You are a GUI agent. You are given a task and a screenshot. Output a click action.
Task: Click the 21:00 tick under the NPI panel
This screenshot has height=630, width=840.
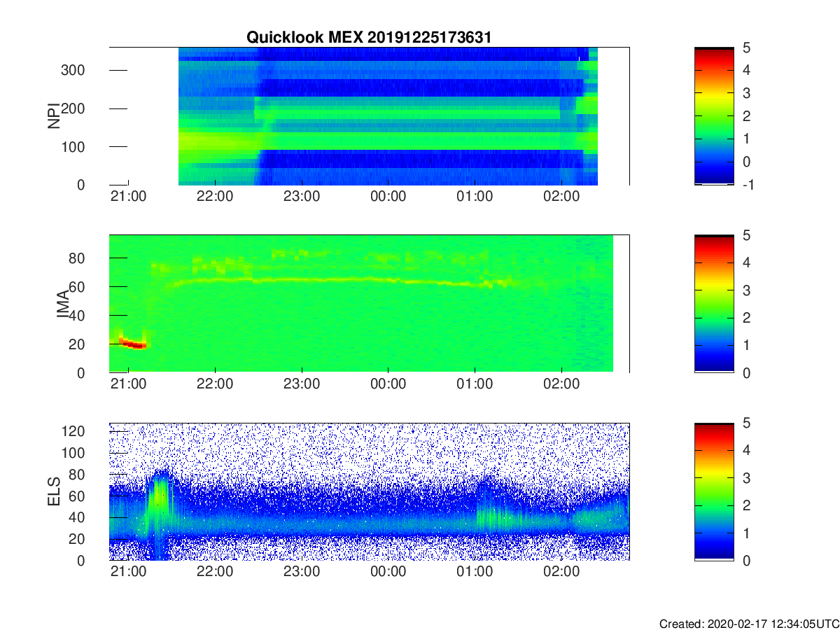click(128, 196)
